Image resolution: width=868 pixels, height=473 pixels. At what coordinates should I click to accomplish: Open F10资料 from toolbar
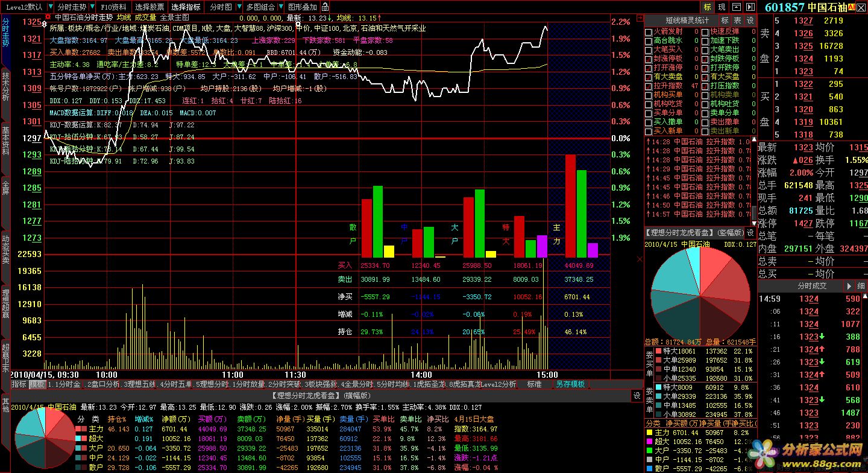(x=113, y=7)
